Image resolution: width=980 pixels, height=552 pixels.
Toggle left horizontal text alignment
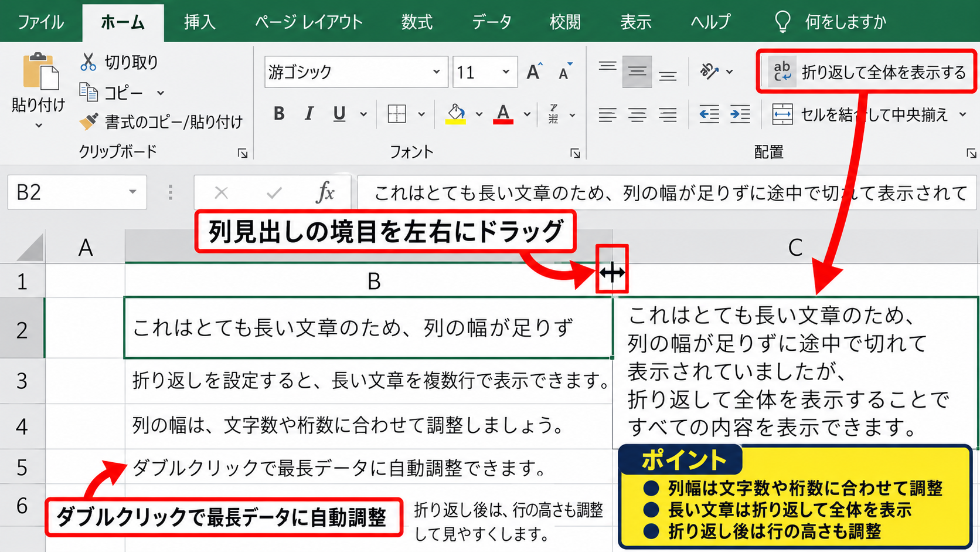[x=607, y=114]
